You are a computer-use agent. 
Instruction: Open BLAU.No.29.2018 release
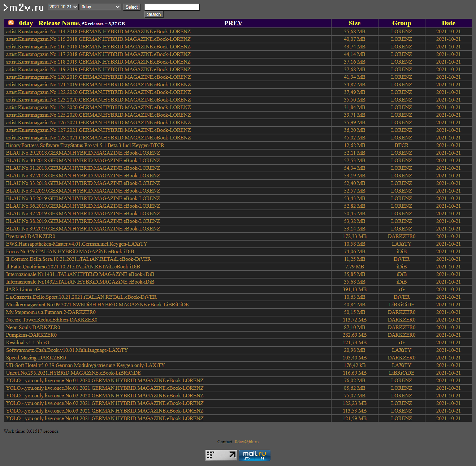click(x=83, y=153)
